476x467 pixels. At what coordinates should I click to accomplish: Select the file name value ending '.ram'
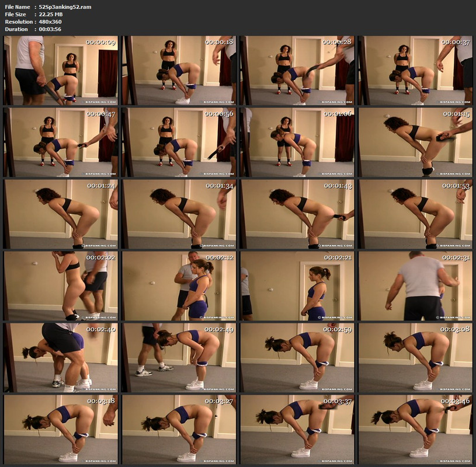65,7
